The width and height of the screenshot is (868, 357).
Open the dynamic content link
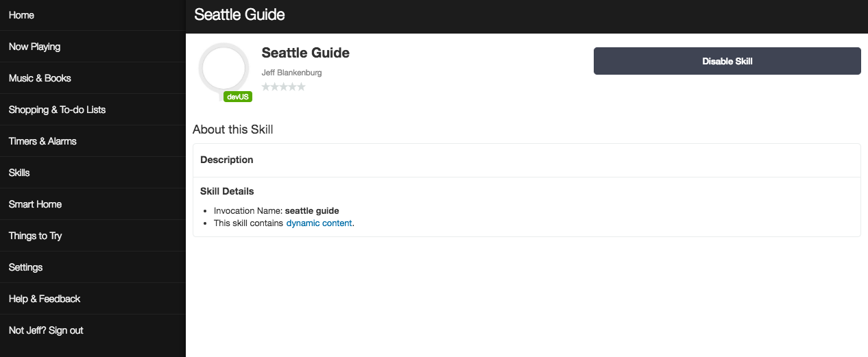click(319, 223)
